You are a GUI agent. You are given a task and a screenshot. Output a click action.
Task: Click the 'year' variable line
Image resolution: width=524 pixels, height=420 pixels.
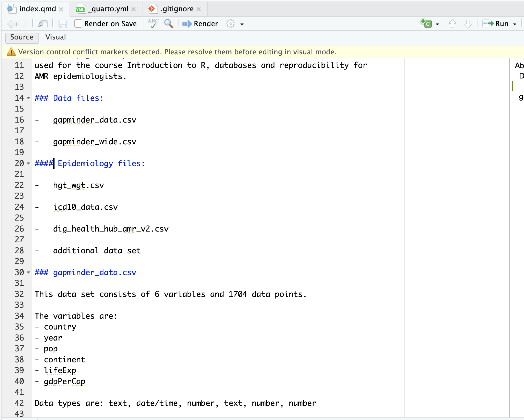tap(53, 338)
